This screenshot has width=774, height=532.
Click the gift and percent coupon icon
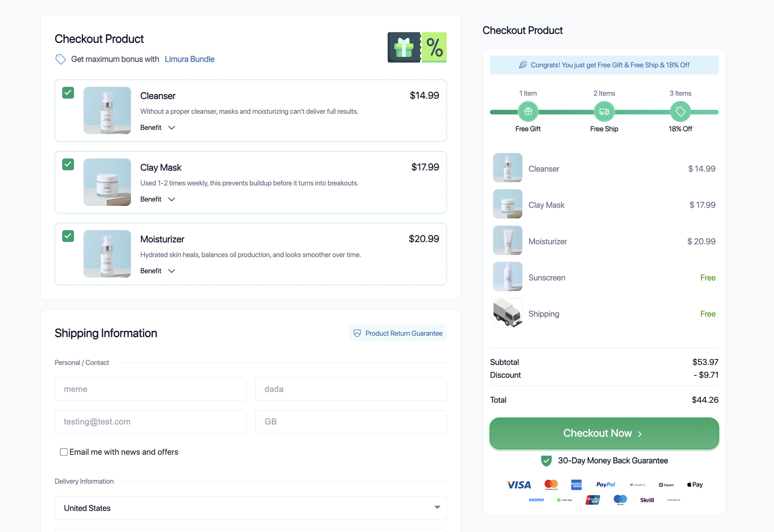(x=417, y=47)
